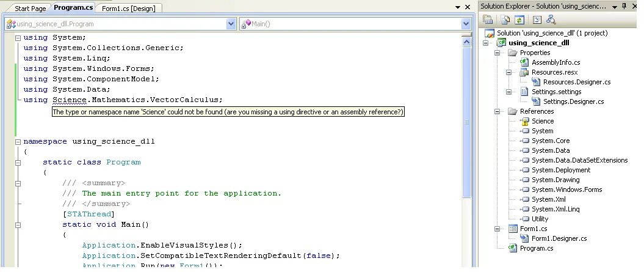Select Form1.Designer.cs in the tree
The image size is (644, 272).
coord(559,238)
